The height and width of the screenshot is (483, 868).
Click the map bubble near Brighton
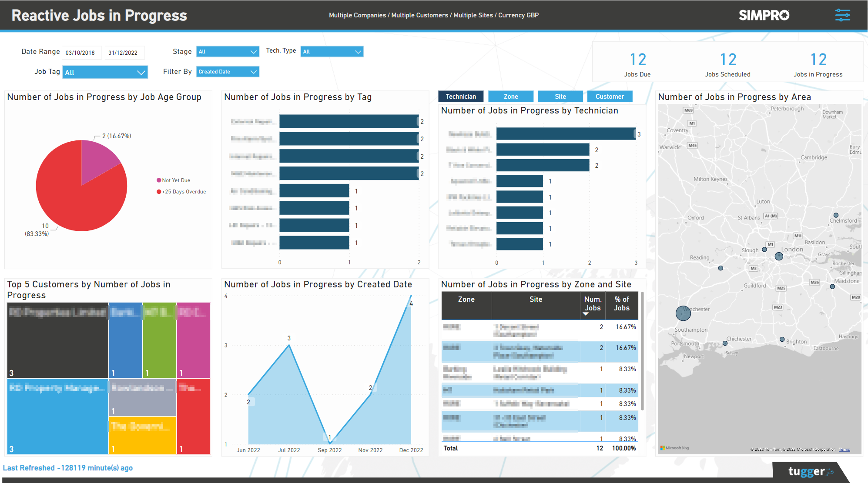click(782, 340)
